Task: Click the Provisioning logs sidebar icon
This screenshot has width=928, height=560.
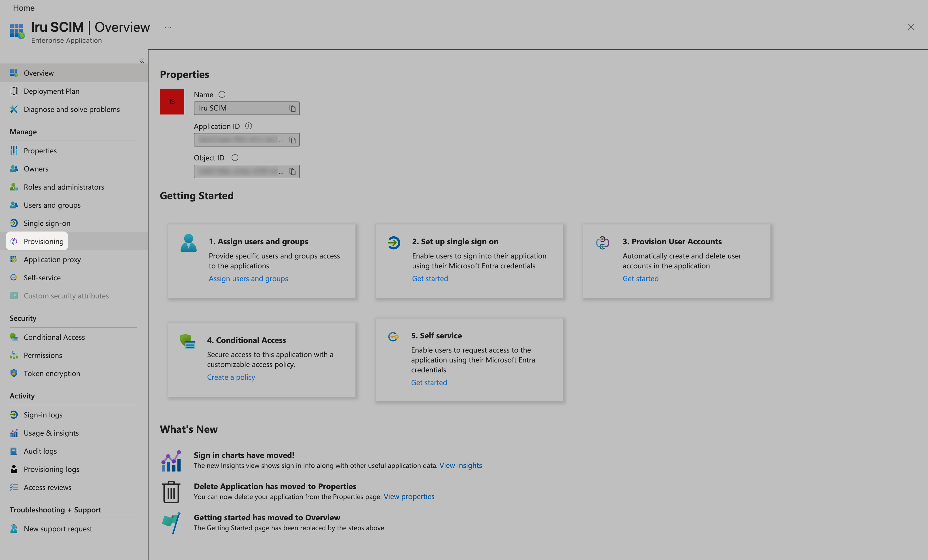Action: (14, 469)
